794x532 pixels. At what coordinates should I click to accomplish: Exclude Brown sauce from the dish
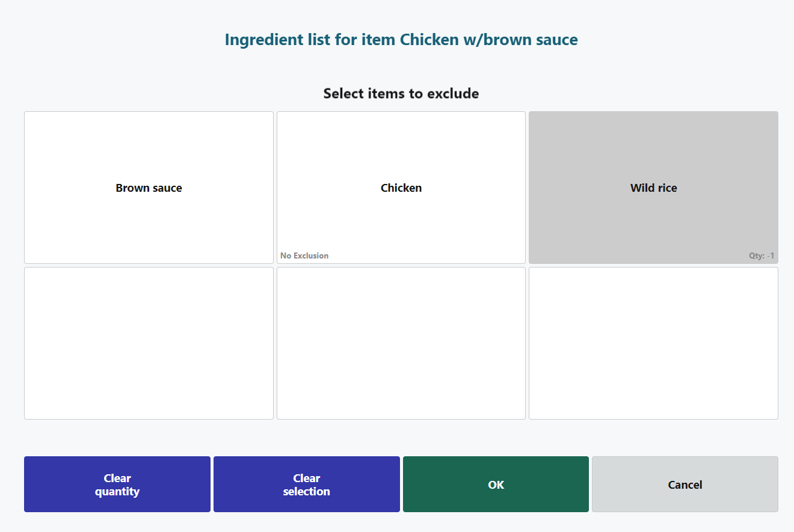click(x=149, y=188)
